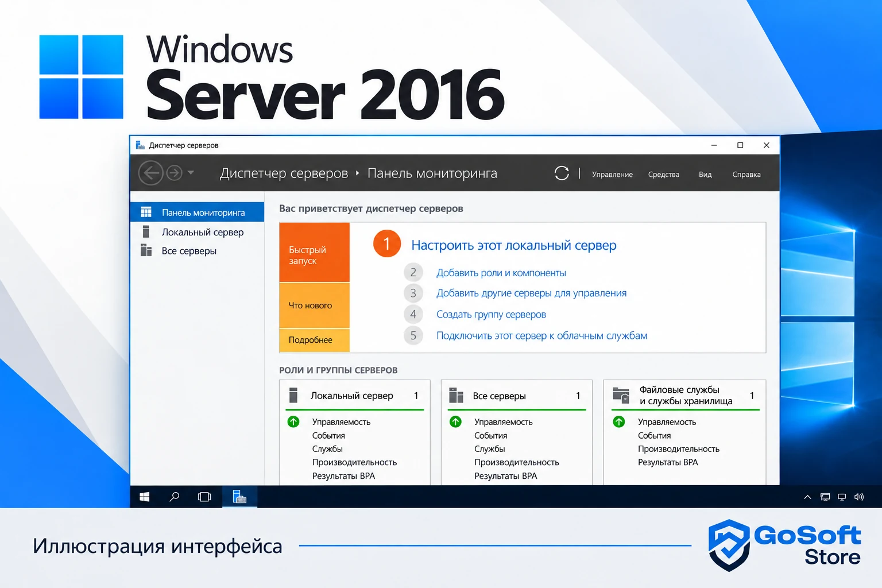Click Управляемость in Файловые службы tile

tap(667, 422)
